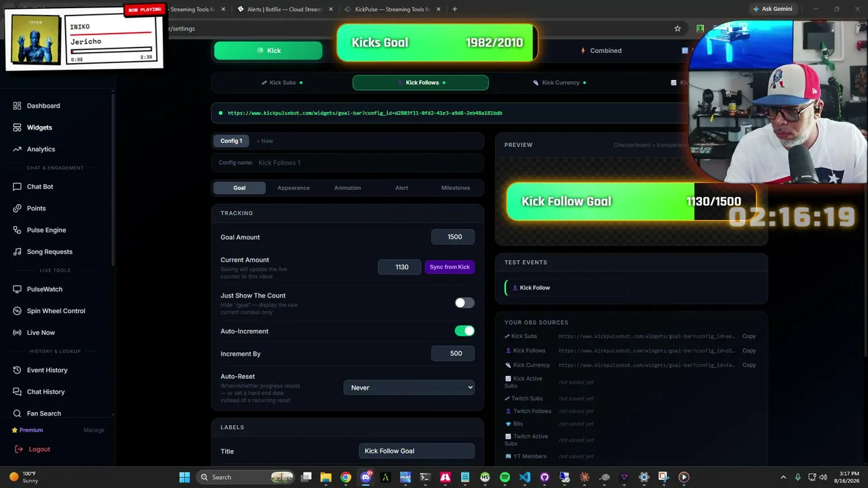Open Song Requests music note icon
The width and height of the screenshot is (868, 488).
[x=17, y=251]
